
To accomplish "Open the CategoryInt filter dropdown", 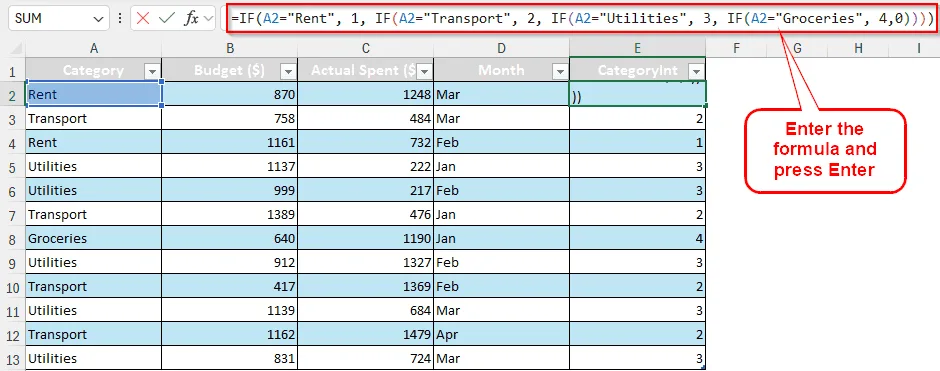I will (x=697, y=71).
